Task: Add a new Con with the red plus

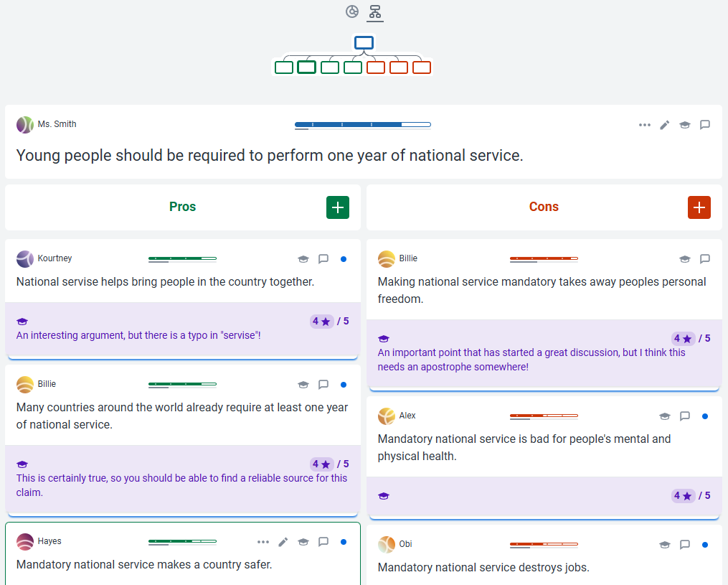Action: pyautogui.click(x=699, y=207)
